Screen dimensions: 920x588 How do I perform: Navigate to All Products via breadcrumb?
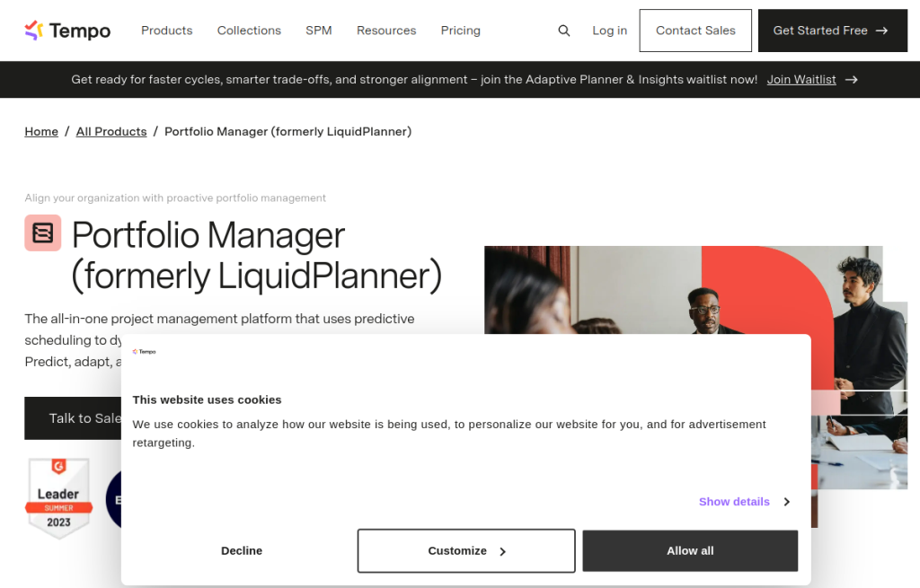pos(111,131)
